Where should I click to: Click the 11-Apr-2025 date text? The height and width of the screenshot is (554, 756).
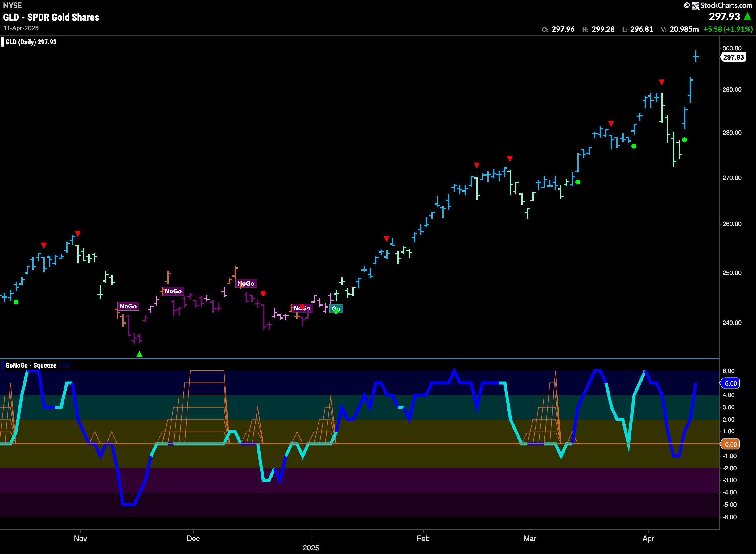[21, 28]
